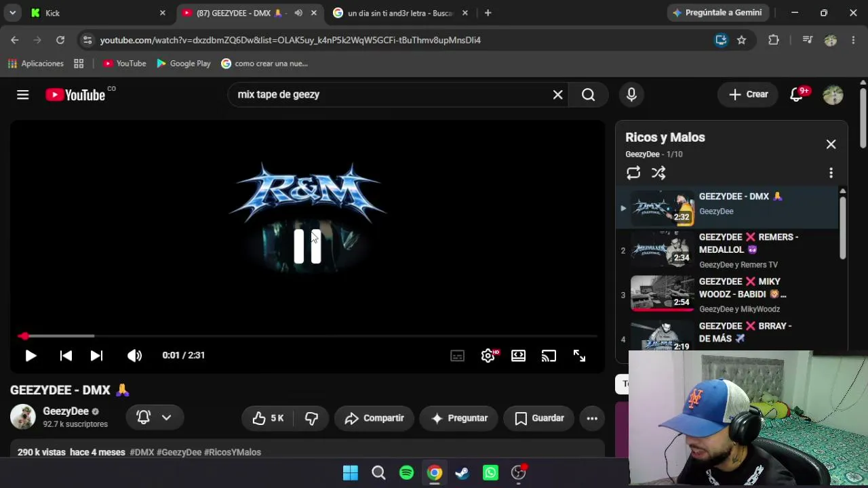Play GEEZYDEE BRRAY - DE MÁS track
Viewport: 868px width, 488px height.
pos(727,335)
